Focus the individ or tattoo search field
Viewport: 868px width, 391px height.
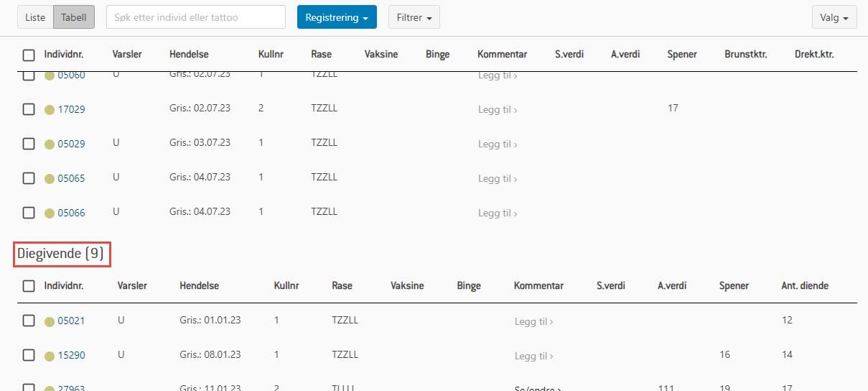coord(196,17)
